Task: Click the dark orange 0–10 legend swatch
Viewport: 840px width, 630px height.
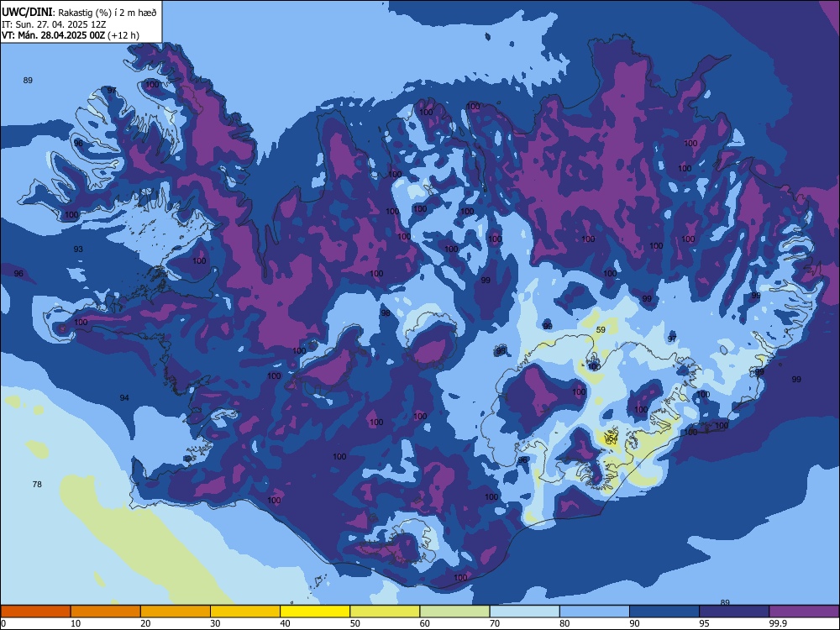Action: click(35, 612)
